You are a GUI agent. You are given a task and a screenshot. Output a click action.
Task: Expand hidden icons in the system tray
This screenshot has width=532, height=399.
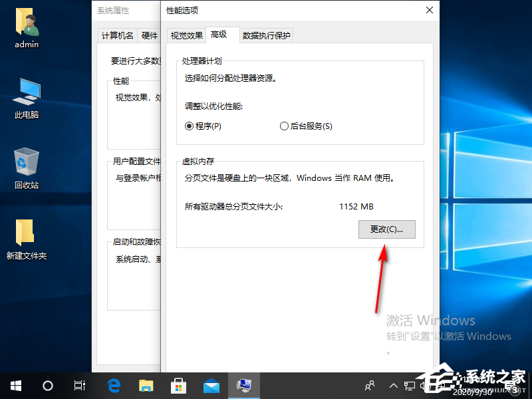click(394, 386)
